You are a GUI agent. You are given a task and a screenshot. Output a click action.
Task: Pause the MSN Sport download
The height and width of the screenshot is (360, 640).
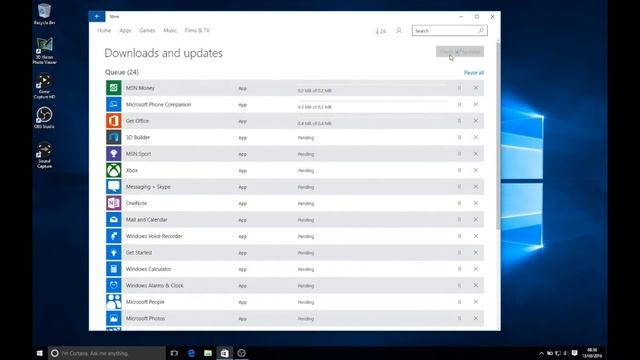459,154
